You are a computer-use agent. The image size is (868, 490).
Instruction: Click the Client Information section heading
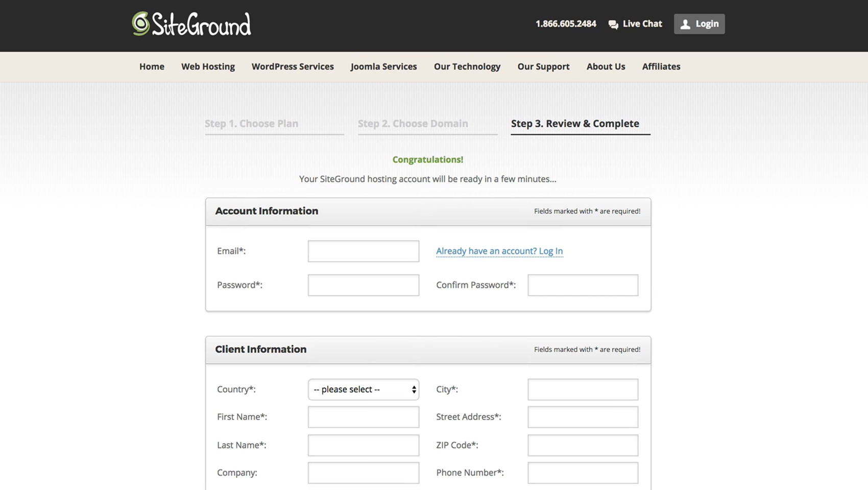click(261, 349)
